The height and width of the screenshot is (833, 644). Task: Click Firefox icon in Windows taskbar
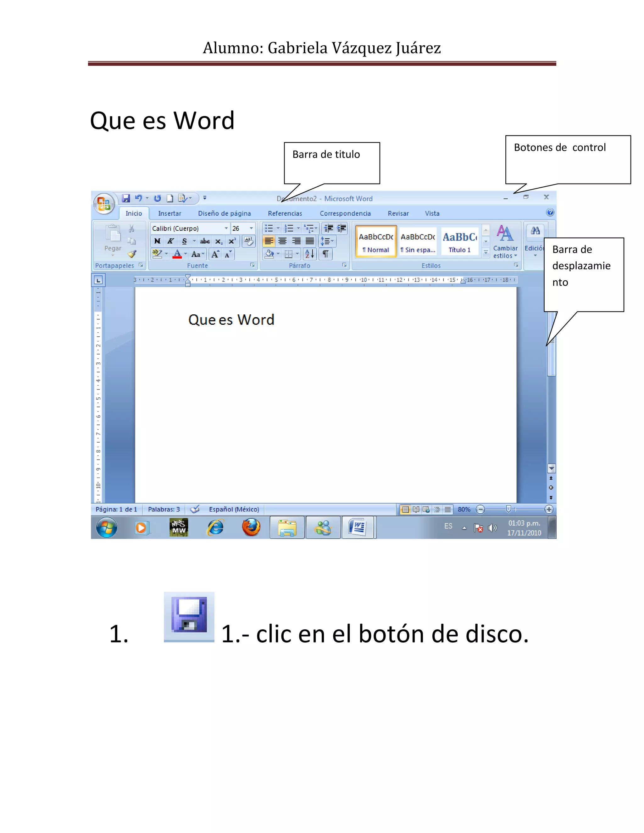[x=251, y=528]
